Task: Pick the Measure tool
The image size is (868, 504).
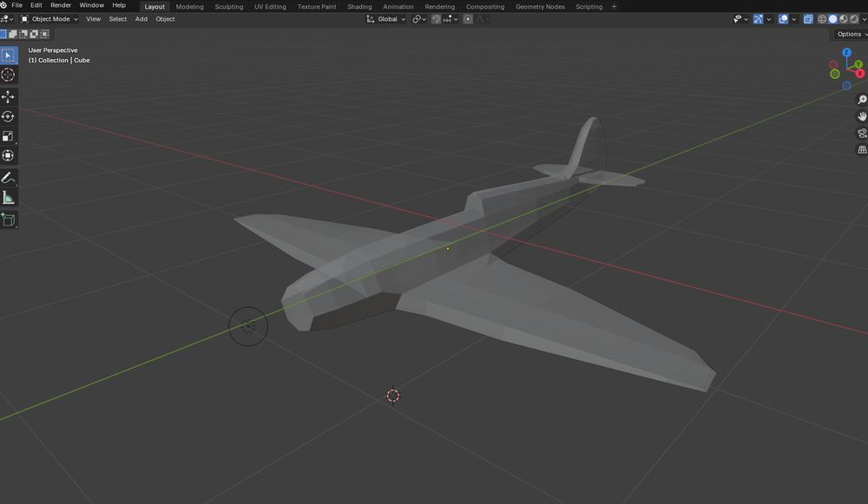Action: (8, 197)
